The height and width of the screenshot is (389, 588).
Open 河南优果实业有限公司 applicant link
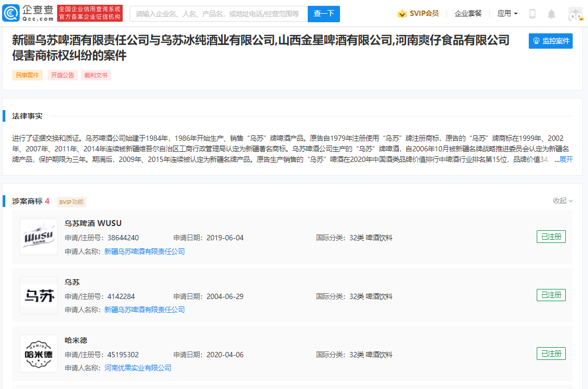pos(137,368)
